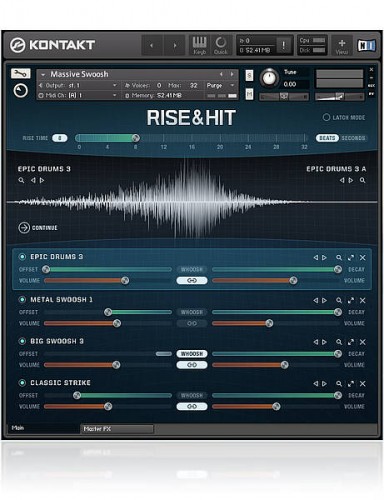
Task: Click the Max voices value 32
Action: [193, 86]
